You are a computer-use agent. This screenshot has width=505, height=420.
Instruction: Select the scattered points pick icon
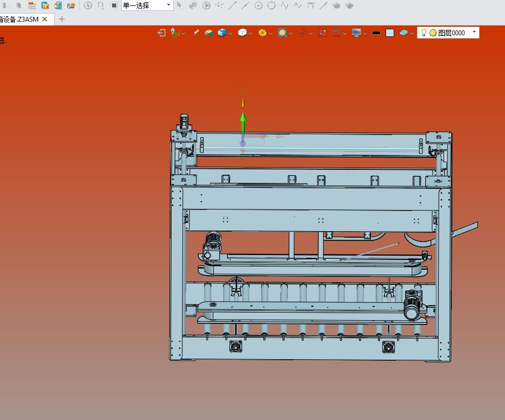[219, 5]
